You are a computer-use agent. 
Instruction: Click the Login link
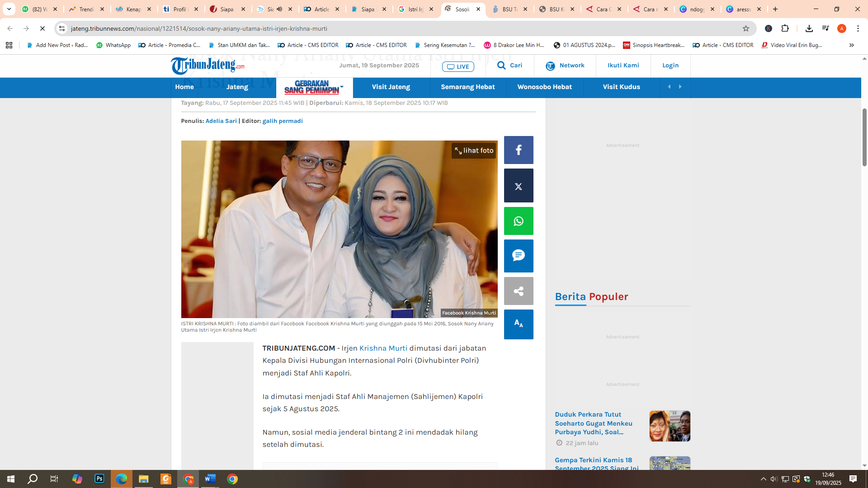[x=670, y=66]
